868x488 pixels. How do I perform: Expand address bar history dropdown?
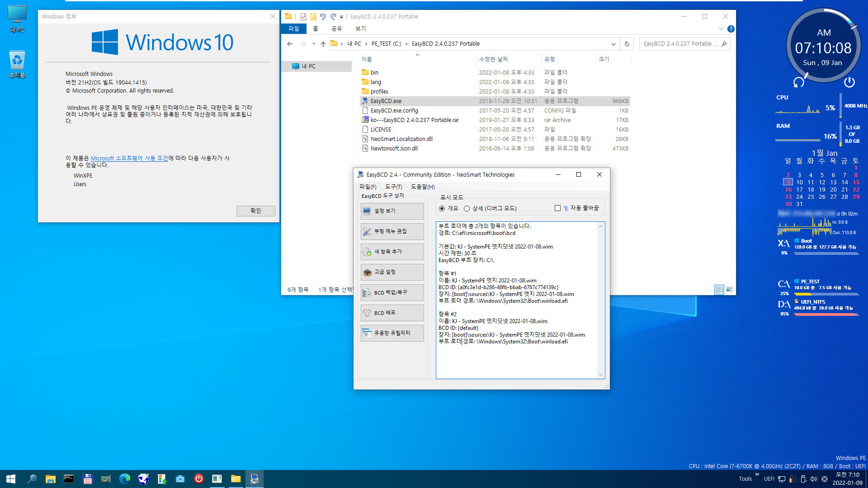(x=613, y=44)
